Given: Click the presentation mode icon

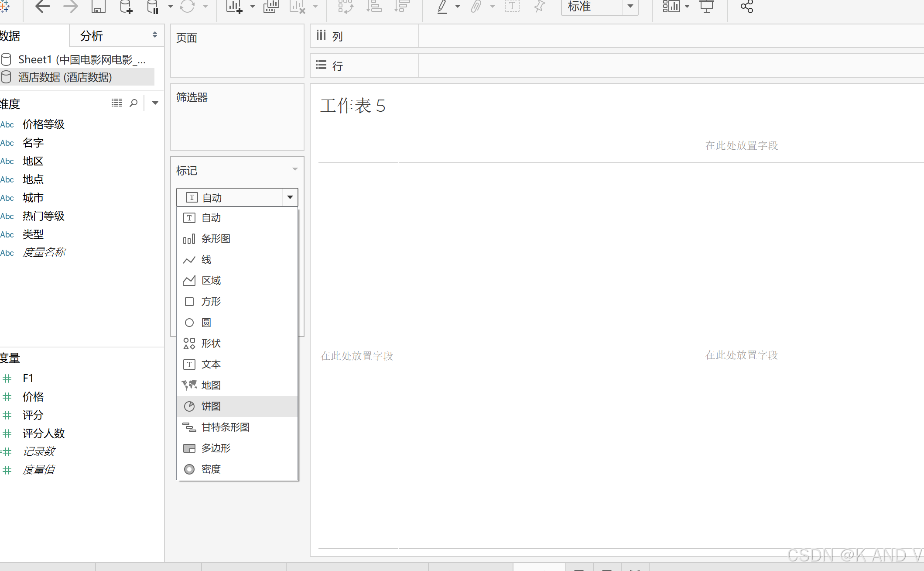Looking at the screenshot, I should click(x=706, y=7).
